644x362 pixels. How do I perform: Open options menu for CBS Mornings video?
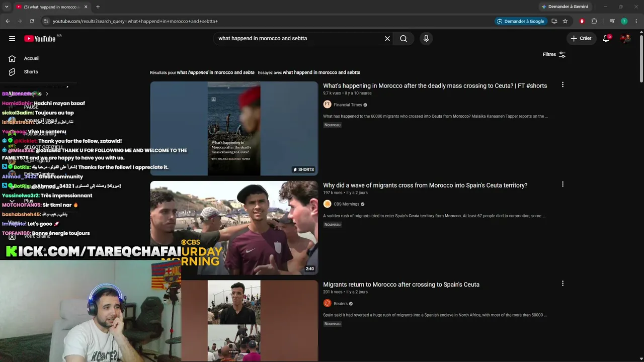562,185
